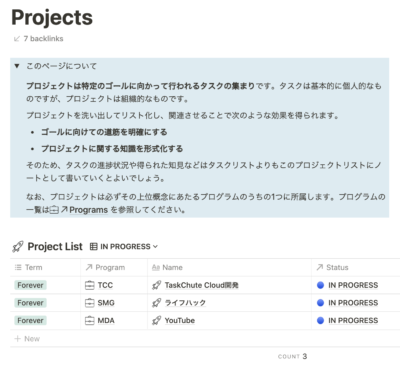This screenshot has height=374, width=400.
Task: Click the Projects page title
Action: pyautogui.click(x=52, y=18)
